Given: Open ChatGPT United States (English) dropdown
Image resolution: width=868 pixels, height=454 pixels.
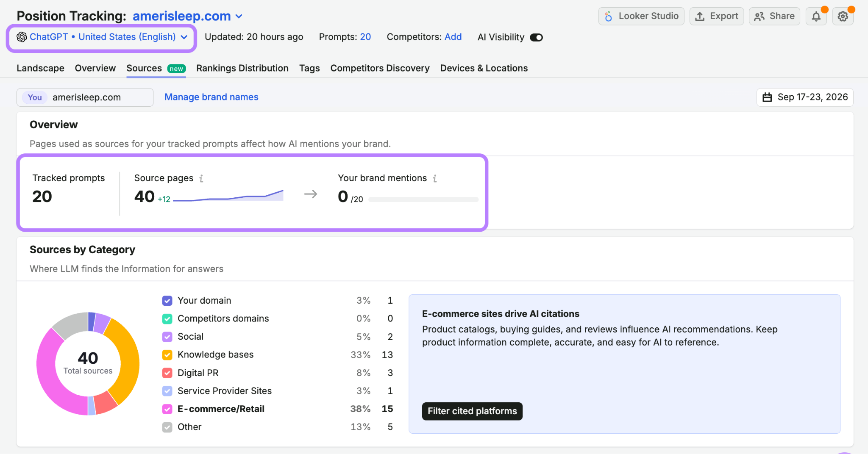Looking at the screenshot, I should [102, 37].
